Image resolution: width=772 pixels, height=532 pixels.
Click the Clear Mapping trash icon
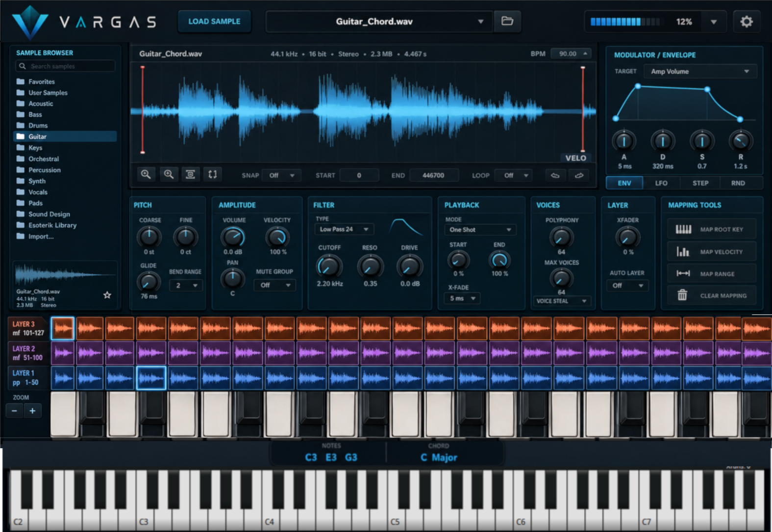tap(682, 295)
